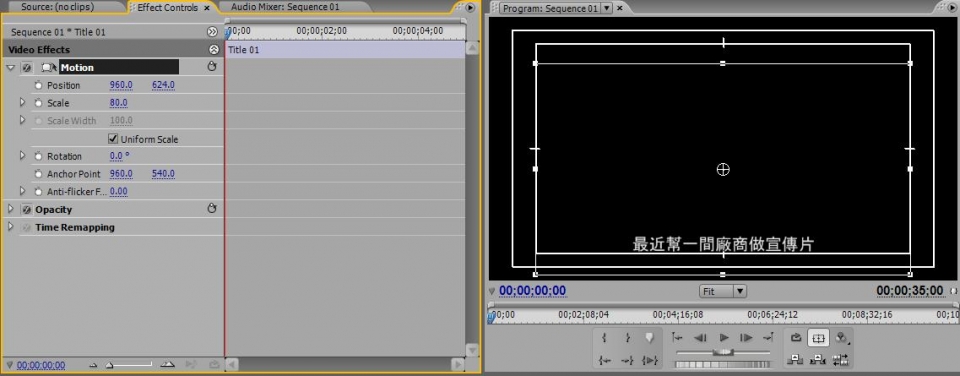960x376 pixels.
Task: Toggle animation stopwatch for Anchor Point
Action: coord(39,174)
